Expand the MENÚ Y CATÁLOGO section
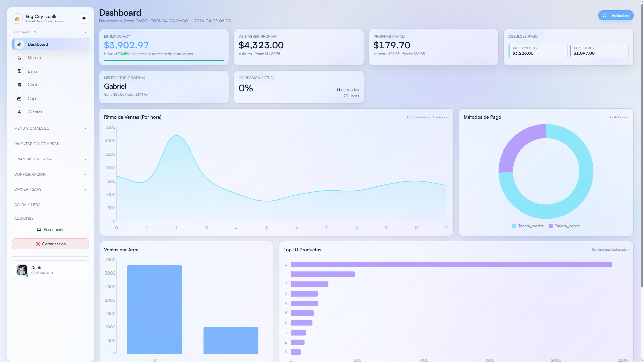The image size is (644, 362). coord(50,128)
